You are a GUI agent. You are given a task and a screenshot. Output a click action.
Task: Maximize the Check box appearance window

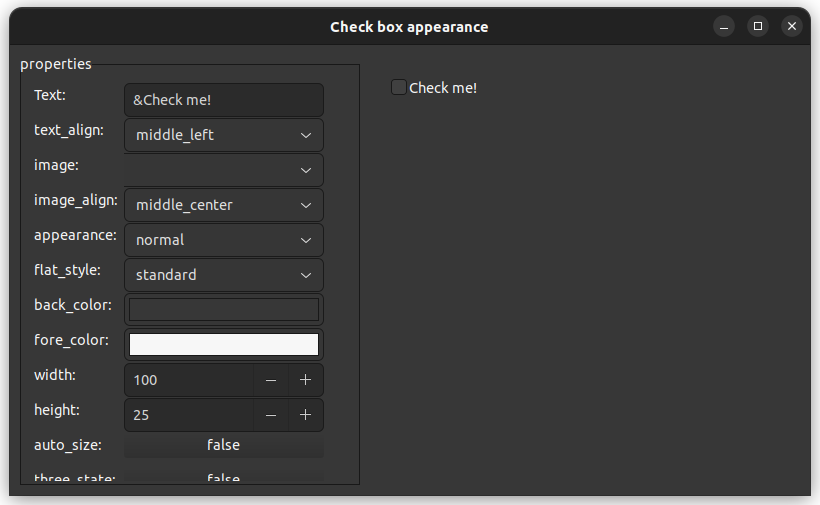(758, 27)
